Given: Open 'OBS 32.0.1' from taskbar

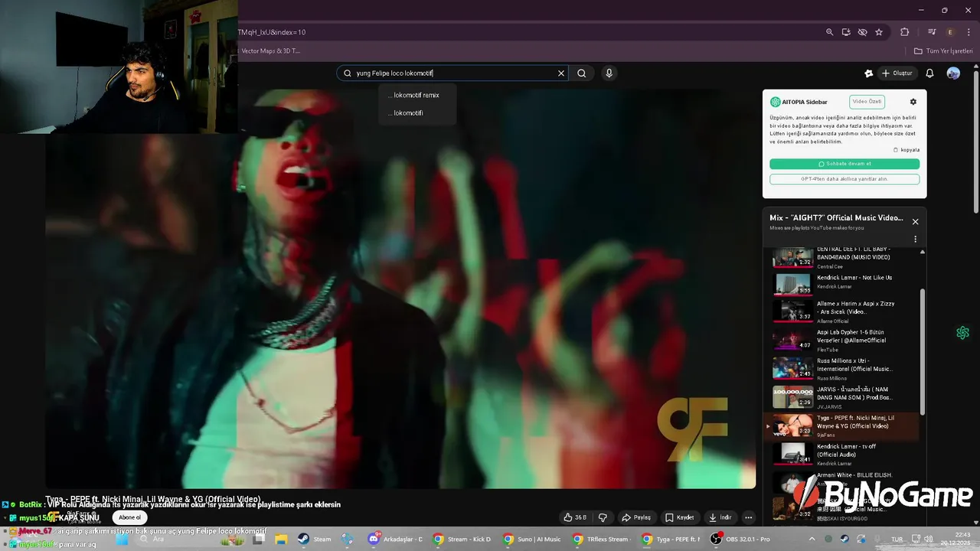Looking at the screenshot, I should click(x=741, y=539).
